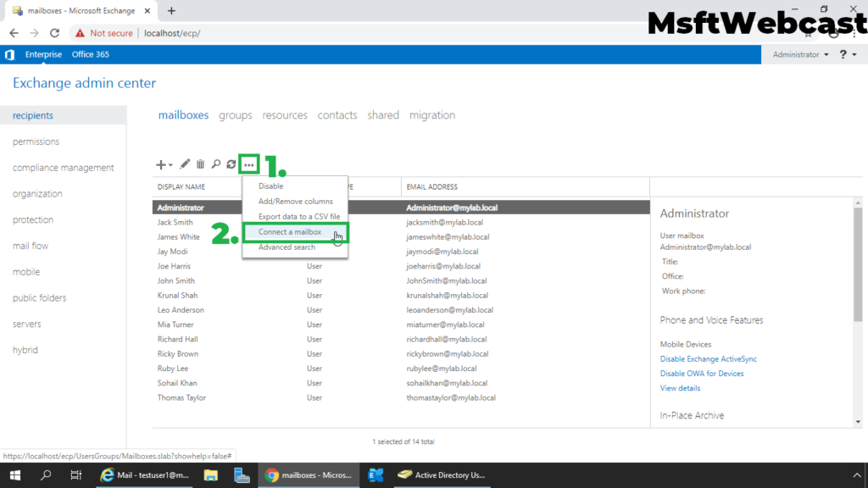Open the help question mark menu
The image size is (868, 488).
click(x=848, y=54)
